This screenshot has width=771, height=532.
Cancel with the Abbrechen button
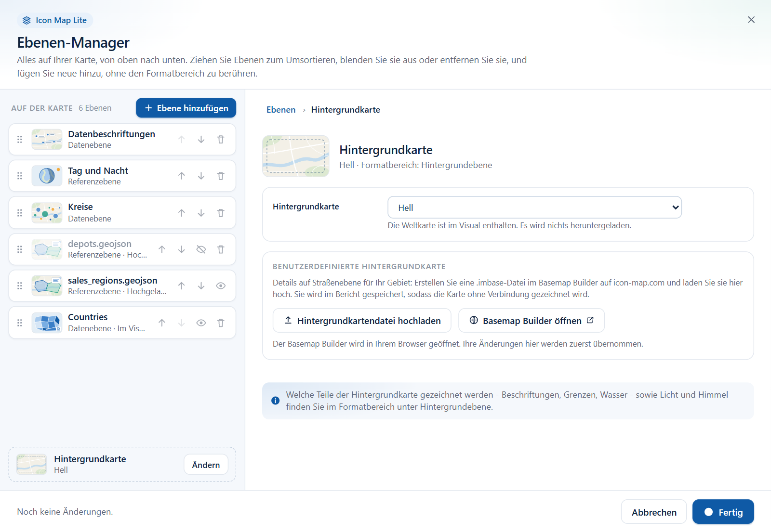coord(654,512)
